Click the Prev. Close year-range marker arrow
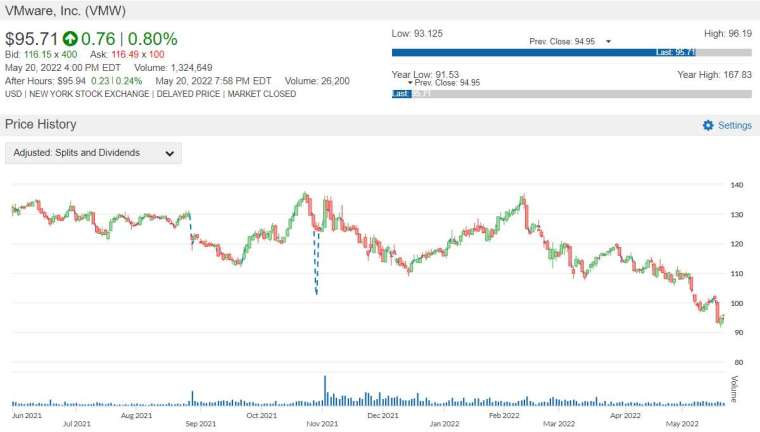Screen dimensions: 760x432 410,82
